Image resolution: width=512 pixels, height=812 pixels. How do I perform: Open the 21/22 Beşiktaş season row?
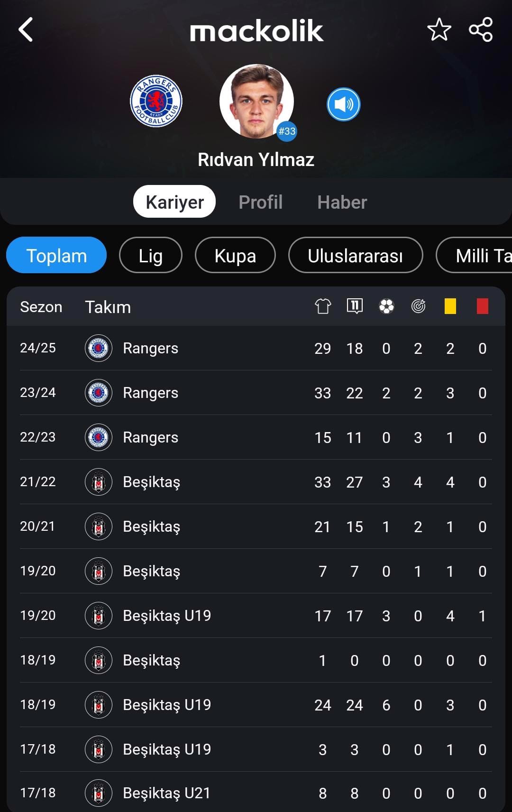(256, 482)
